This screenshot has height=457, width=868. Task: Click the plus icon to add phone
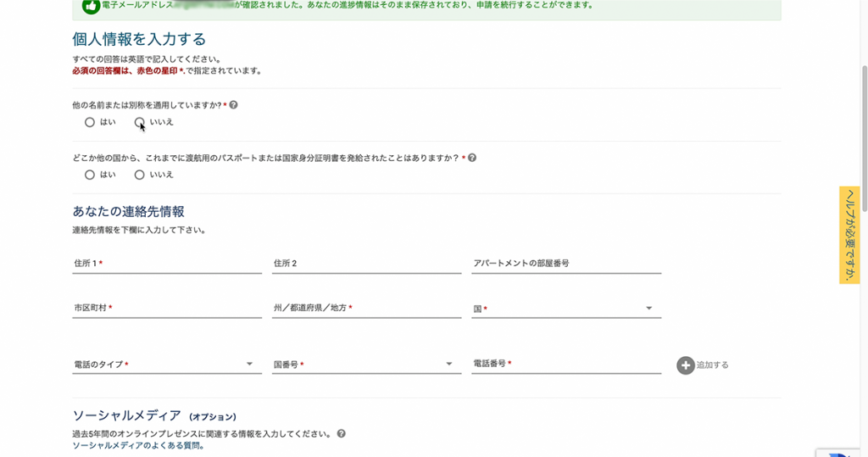point(685,365)
